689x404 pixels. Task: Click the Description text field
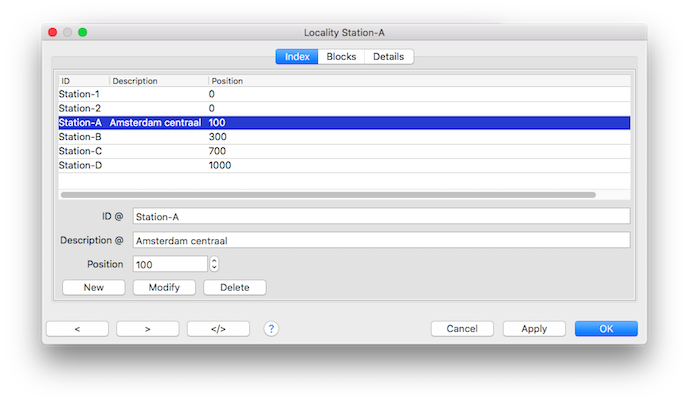(x=380, y=240)
